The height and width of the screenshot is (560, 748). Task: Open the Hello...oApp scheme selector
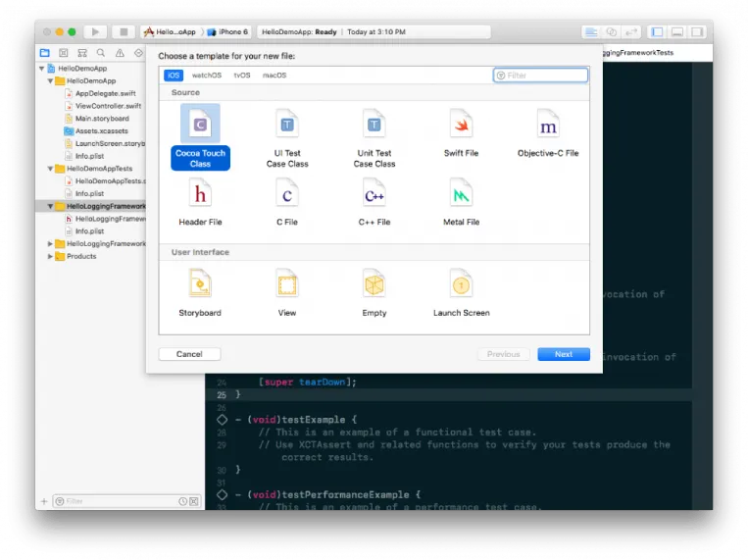170,32
